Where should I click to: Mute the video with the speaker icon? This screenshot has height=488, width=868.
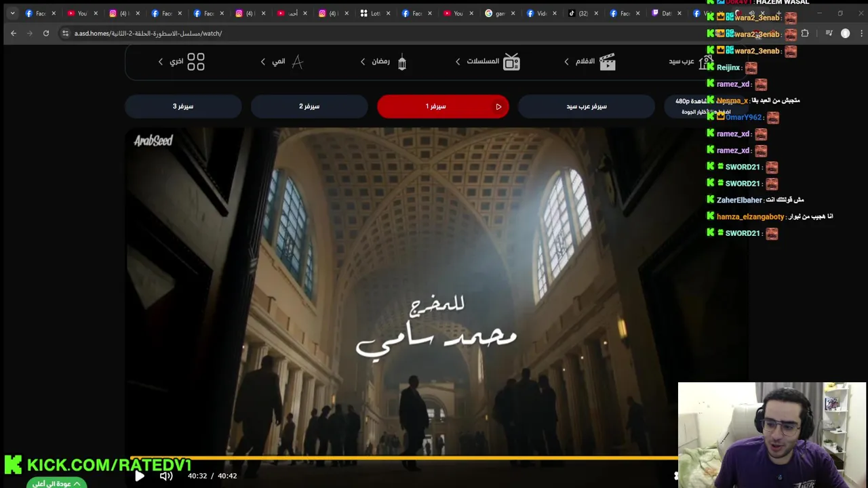click(166, 476)
